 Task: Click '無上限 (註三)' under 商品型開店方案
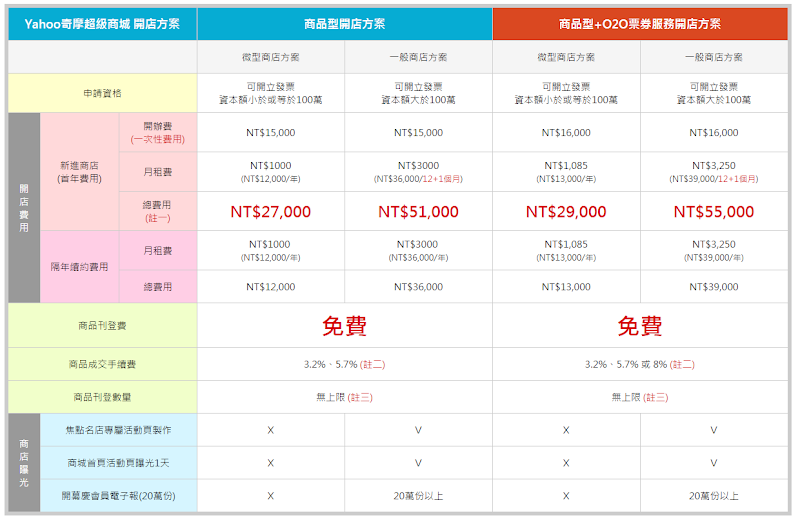point(345,397)
